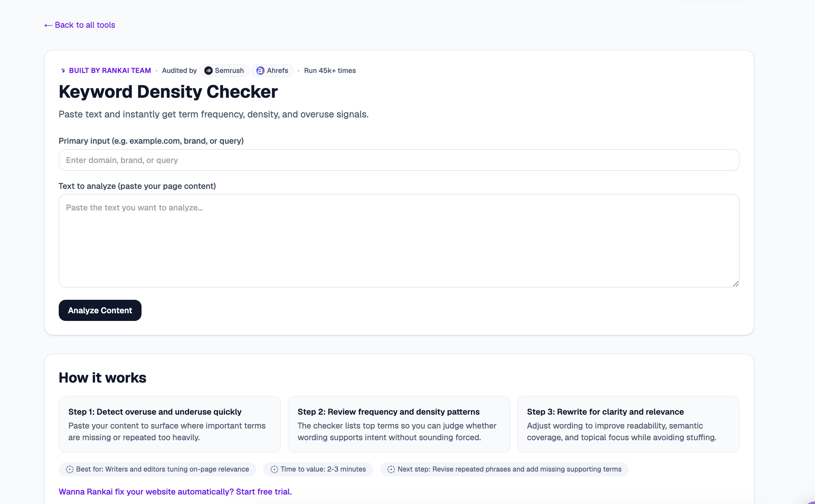815x504 pixels.
Task: Click the Ahrefs logo icon
Action: pos(260,70)
